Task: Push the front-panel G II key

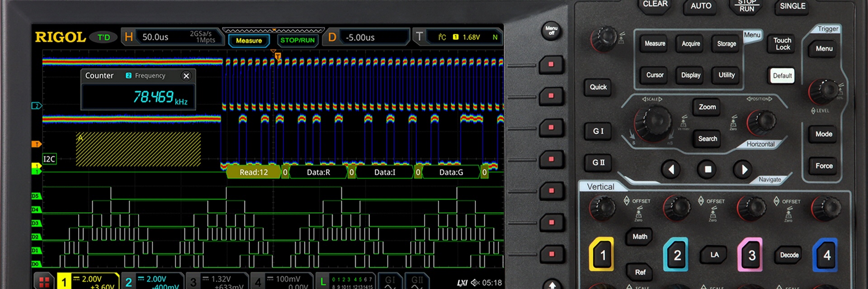Action: tap(598, 163)
